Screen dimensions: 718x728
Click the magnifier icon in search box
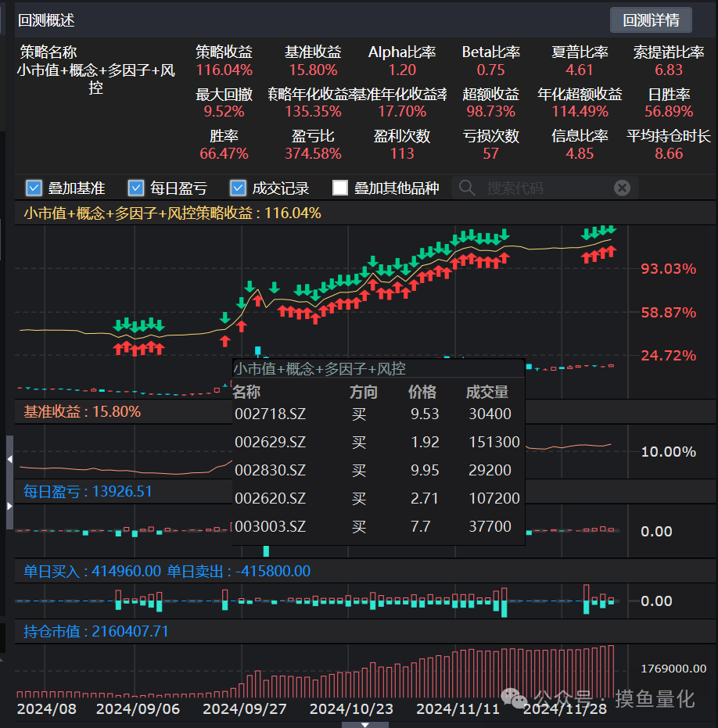tap(467, 188)
